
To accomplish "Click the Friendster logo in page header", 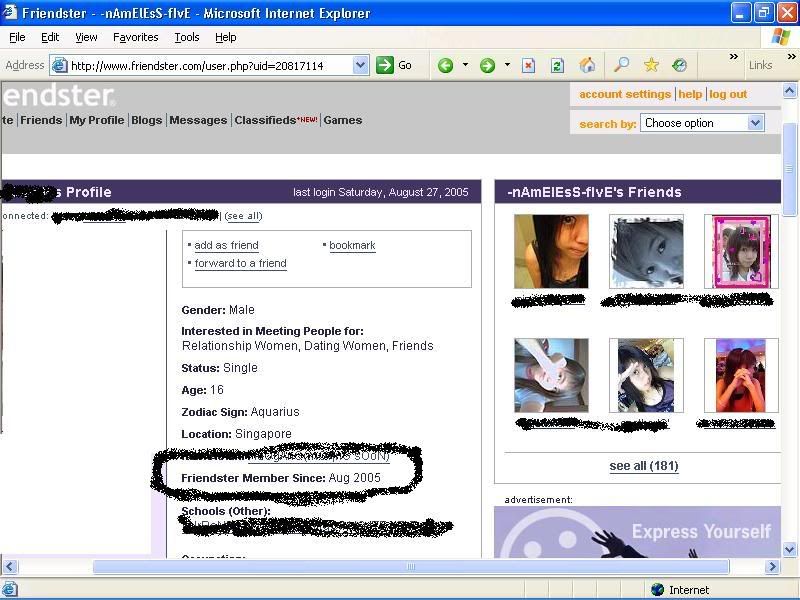I will point(58,96).
